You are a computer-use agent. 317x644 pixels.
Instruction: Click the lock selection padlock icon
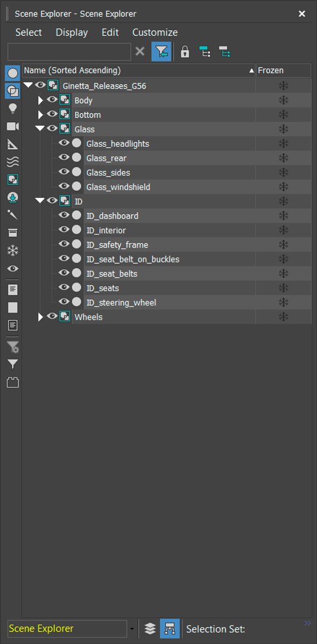tap(185, 52)
